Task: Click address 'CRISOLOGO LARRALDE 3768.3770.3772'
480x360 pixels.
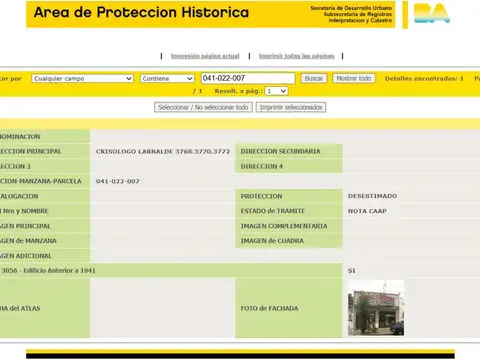Action: click(163, 151)
